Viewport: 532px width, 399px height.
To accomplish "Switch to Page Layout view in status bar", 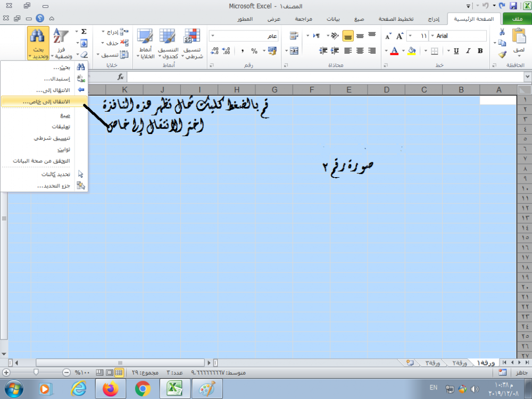I will [x=109, y=372].
